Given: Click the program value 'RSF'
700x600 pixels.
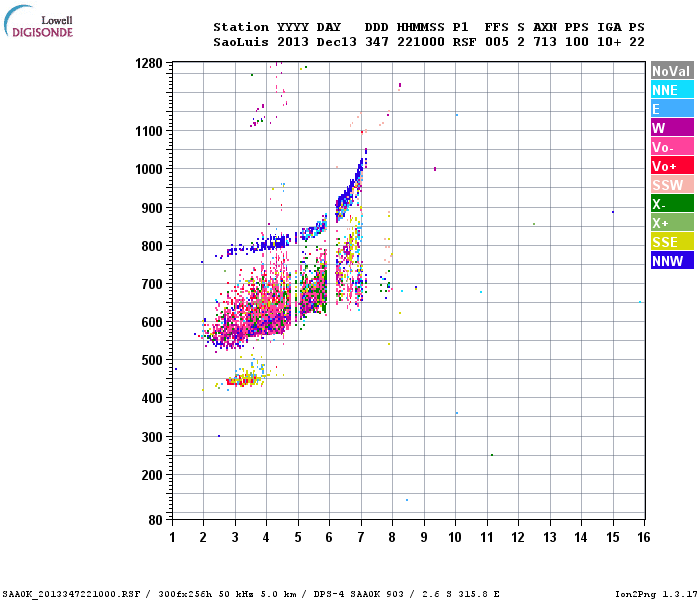Looking at the screenshot, I should (x=464, y=42).
